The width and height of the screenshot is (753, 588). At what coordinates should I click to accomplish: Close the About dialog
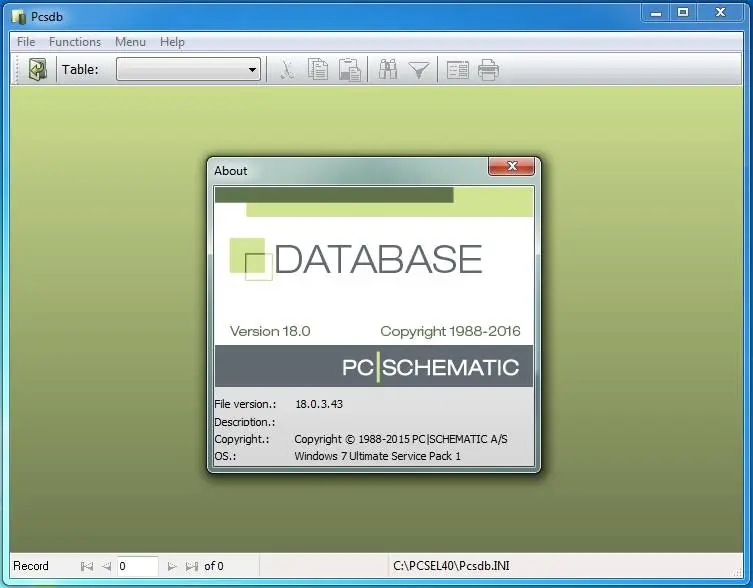[x=511, y=166]
